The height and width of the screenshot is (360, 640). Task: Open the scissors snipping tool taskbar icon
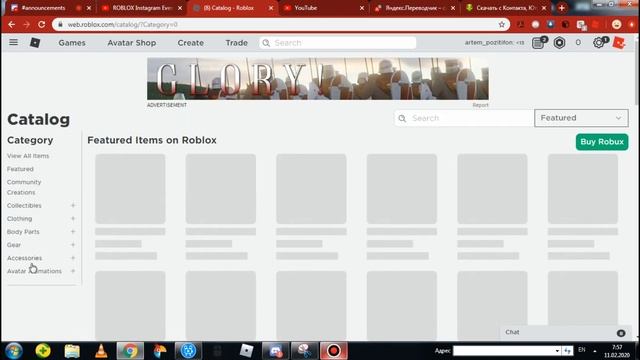tap(304, 351)
